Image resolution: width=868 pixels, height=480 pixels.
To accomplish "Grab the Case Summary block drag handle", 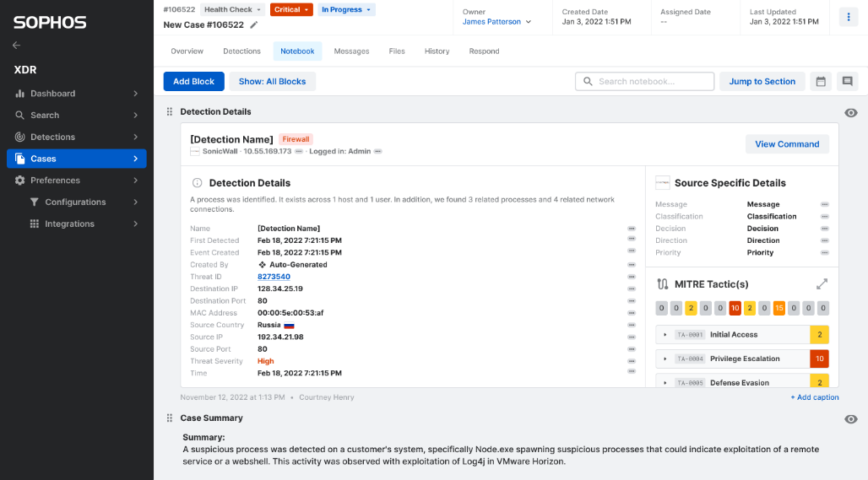I will 170,418.
